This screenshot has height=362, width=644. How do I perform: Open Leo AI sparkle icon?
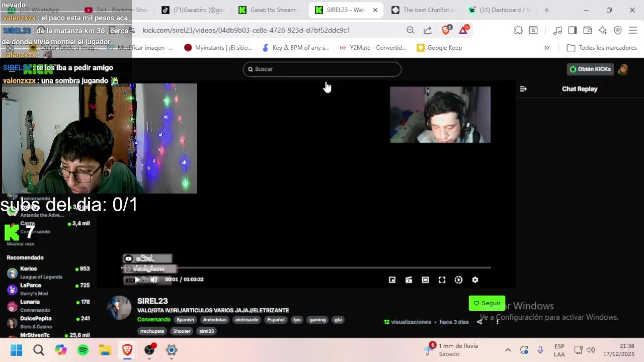[603, 30]
